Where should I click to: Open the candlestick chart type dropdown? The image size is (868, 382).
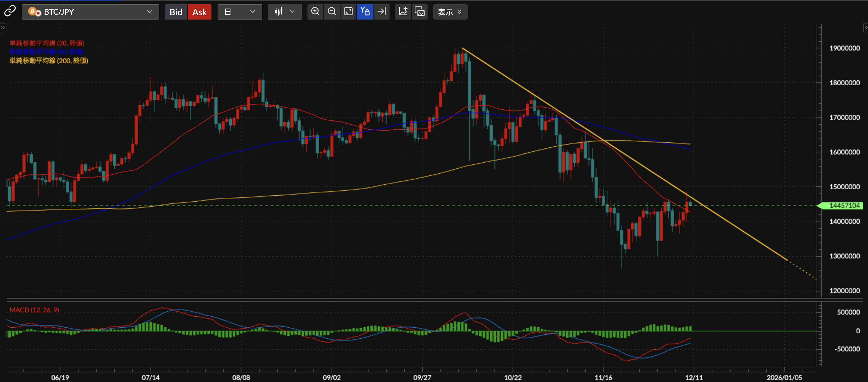(284, 12)
